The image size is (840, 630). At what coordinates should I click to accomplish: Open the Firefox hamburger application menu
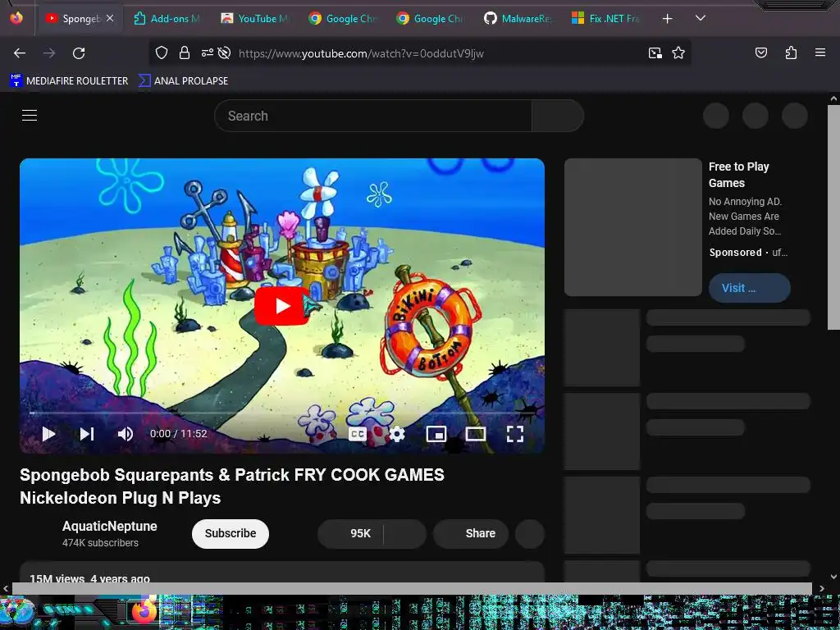click(x=819, y=52)
